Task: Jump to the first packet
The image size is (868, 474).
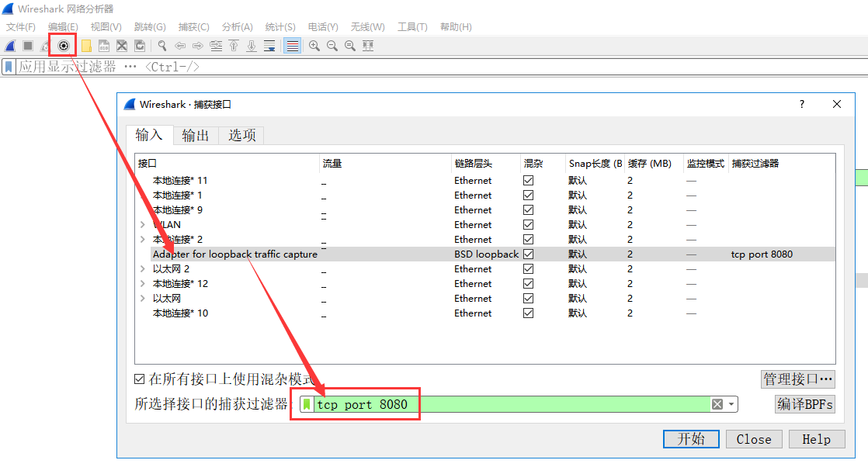Action: coord(234,46)
